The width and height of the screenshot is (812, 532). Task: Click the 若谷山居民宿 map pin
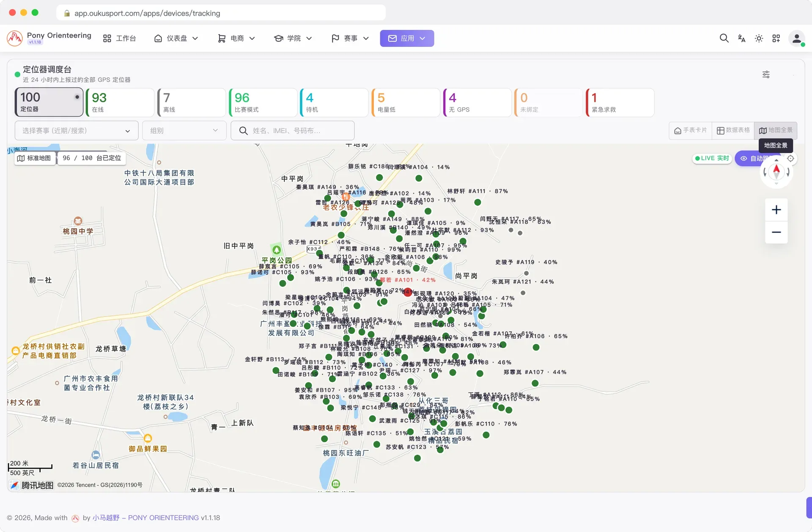[x=96, y=455]
